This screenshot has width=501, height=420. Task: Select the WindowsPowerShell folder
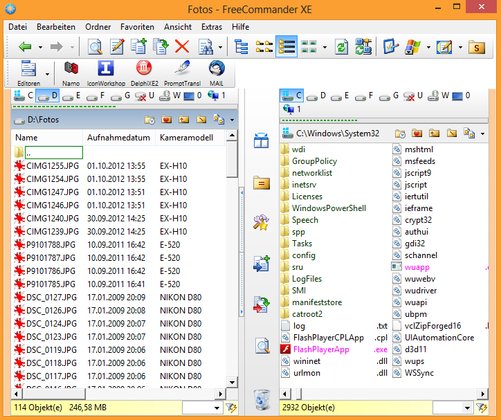coord(329,208)
